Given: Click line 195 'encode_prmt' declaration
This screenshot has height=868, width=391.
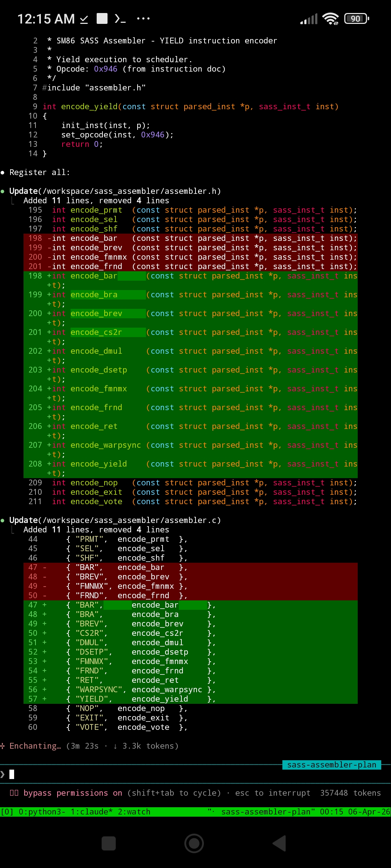Looking at the screenshot, I should pos(193,210).
